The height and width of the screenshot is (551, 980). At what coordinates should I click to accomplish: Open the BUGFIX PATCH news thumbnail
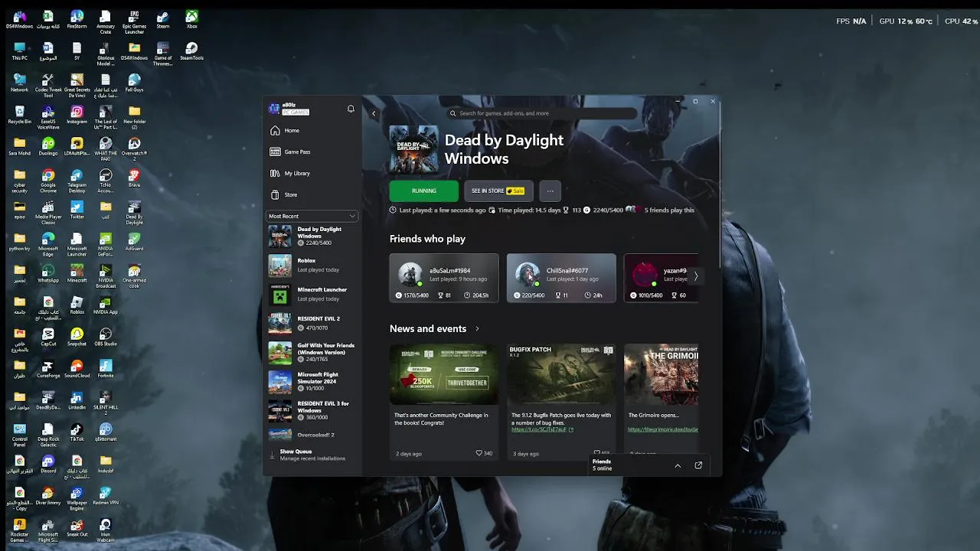(x=561, y=374)
